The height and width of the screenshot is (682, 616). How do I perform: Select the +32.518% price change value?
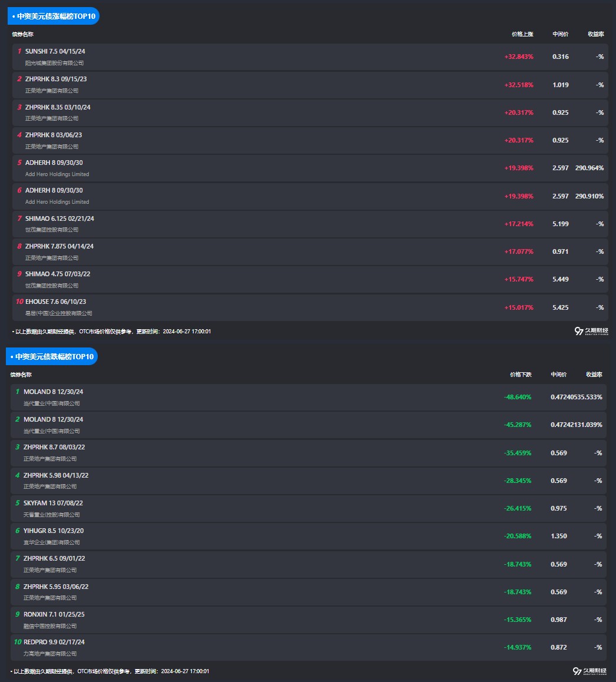point(519,85)
